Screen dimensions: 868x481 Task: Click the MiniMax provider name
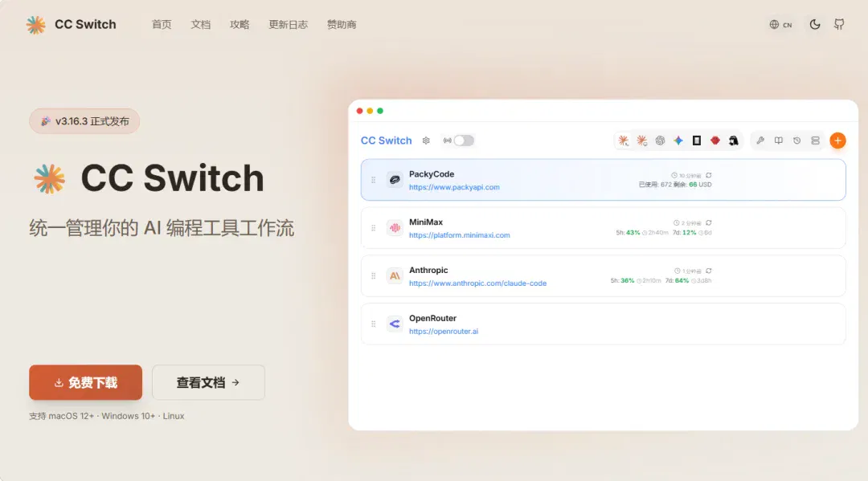point(426,222)
